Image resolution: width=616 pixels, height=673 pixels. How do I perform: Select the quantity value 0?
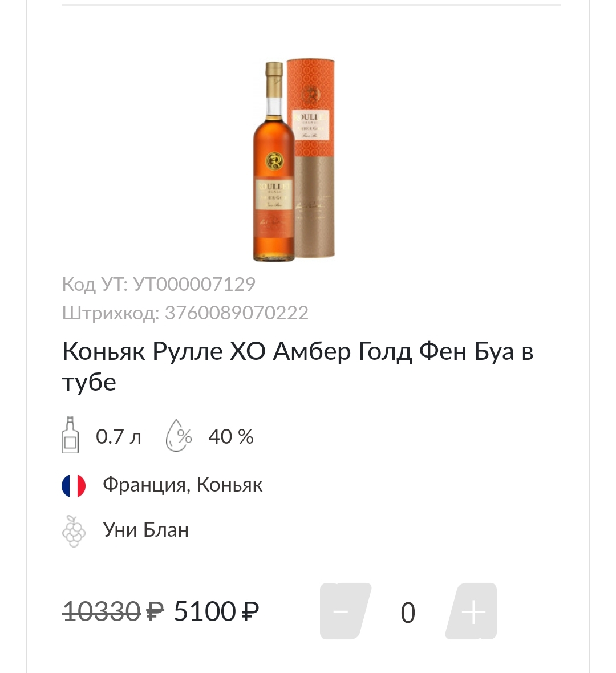(x=408, y=613)
